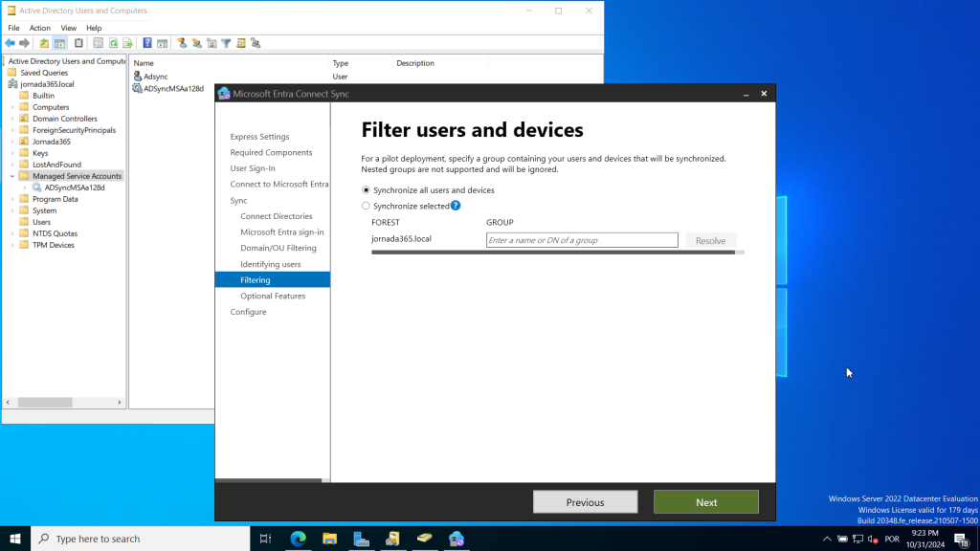The image size is (980, 551).
Task: Show hidden icons in system tray
Action: coord(827,540)
